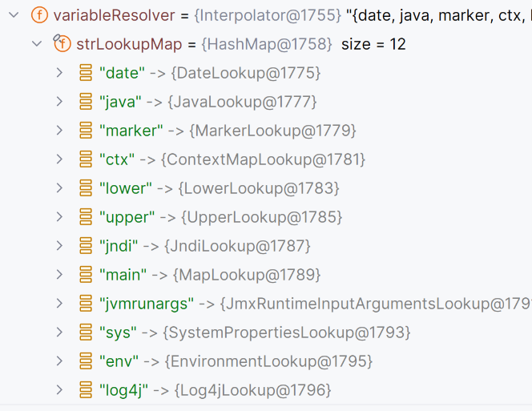Image resolution: width=532 pixels, height=411 pixels.
Task: Select the {LowerLookup@1783} value
Action: (259, 188)
